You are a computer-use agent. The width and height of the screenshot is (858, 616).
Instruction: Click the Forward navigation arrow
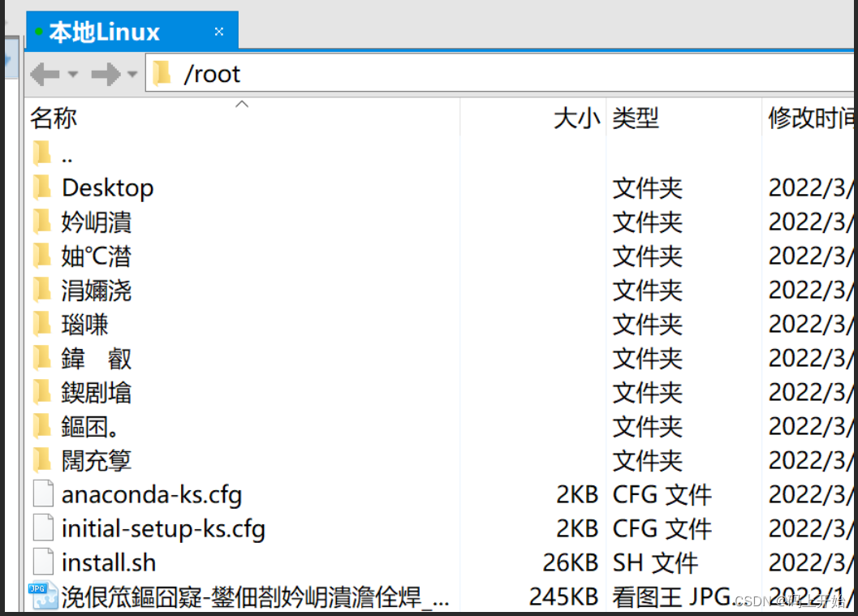[x=105, y=73]
